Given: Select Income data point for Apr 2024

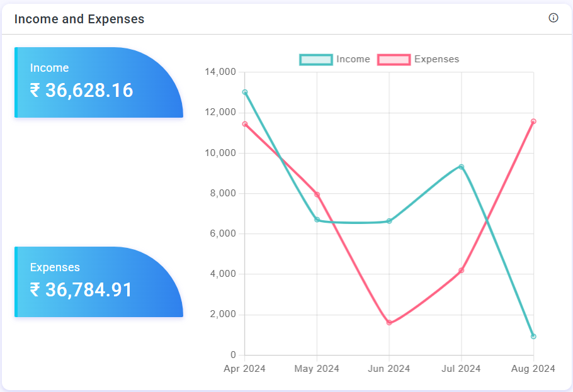Looking at the screenshot, I should 245,92.
